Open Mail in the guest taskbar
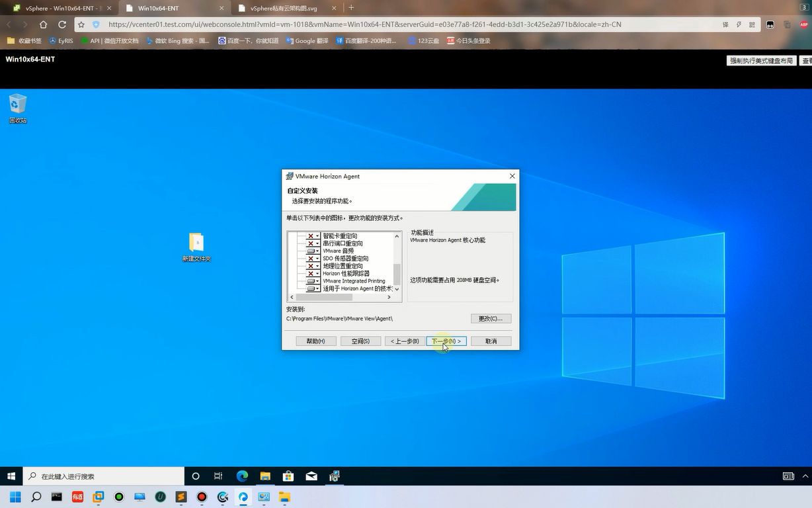812x508 pixels. (x=311, y=476)
